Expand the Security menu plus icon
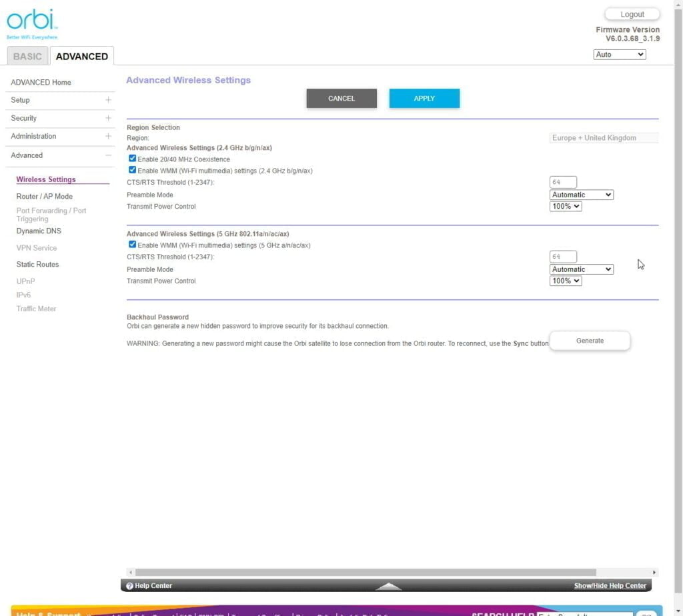This screenshot has height=616, width=683. pos(108,118)
